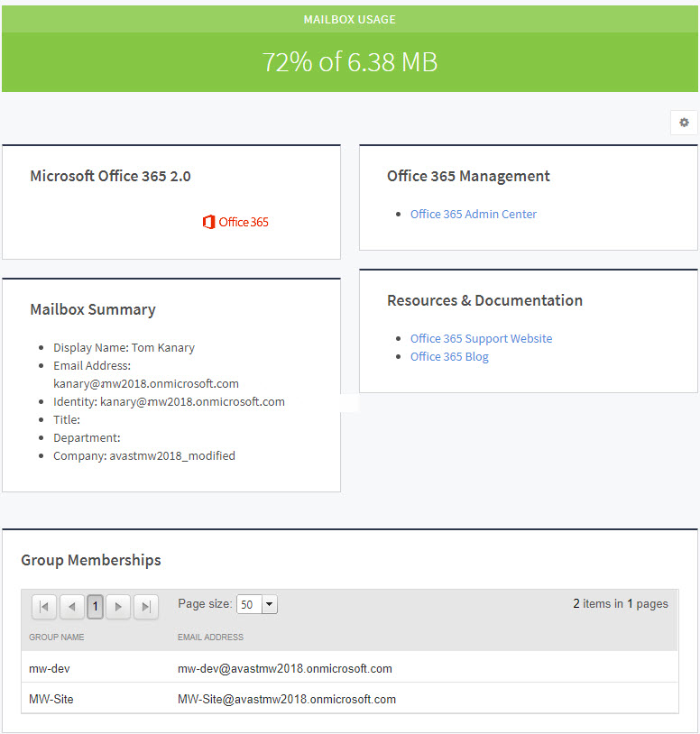Click MW-Site@avastmw2018.onmicrosoft.com email cell
This screenshot has width=700, height=734.
287,699
